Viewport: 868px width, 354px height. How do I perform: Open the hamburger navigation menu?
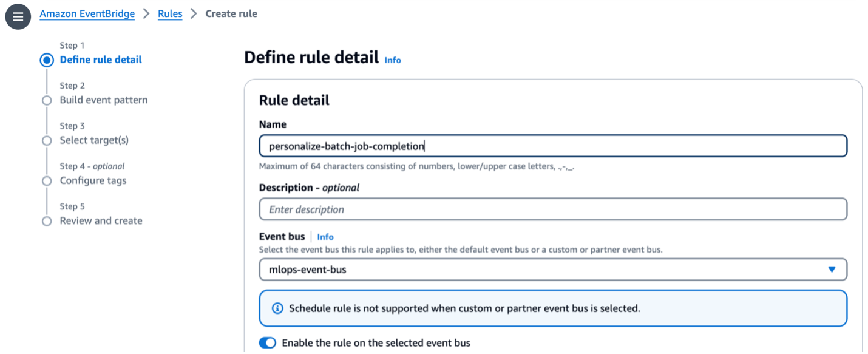18,16
